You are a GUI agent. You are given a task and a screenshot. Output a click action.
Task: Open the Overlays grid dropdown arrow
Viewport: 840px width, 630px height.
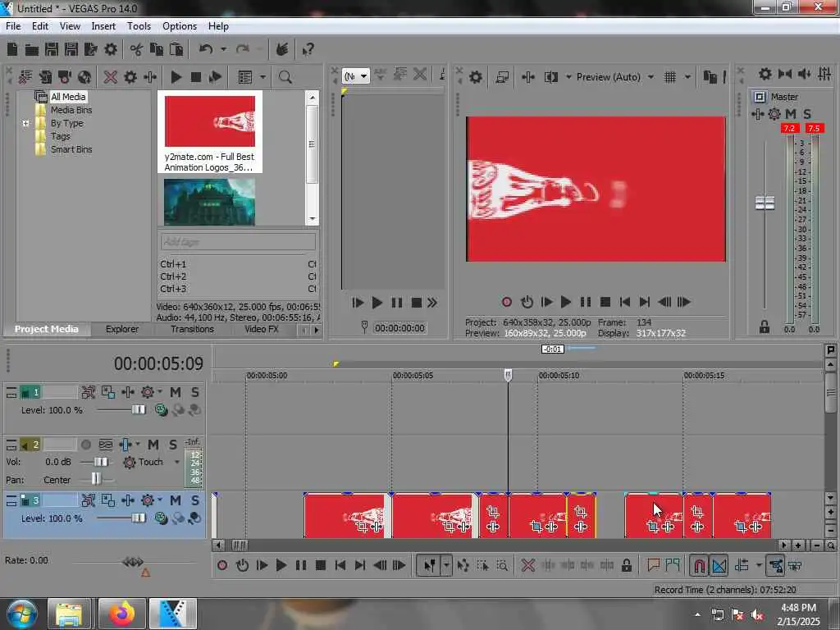688,77
